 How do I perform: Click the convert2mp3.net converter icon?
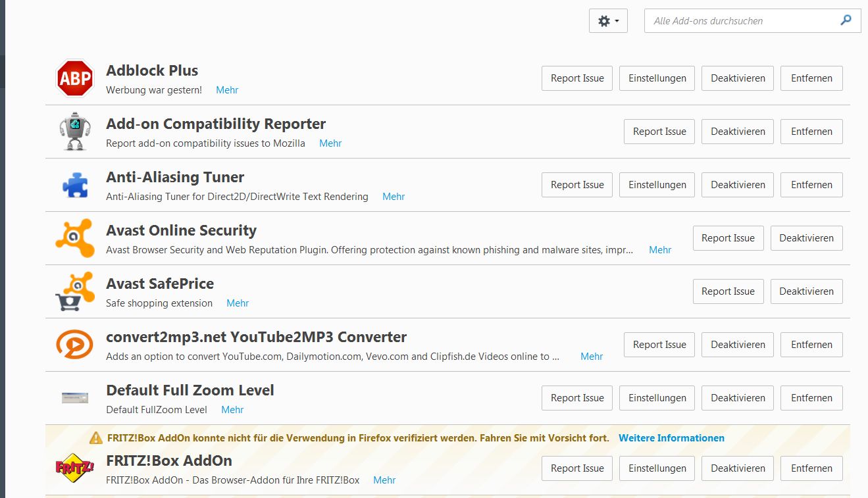pos(75,345)
